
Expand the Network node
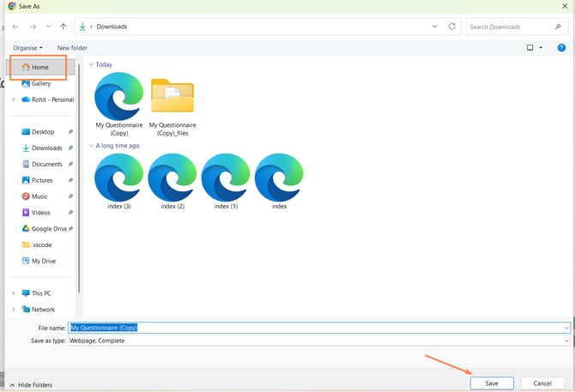[x=14, y=309]
